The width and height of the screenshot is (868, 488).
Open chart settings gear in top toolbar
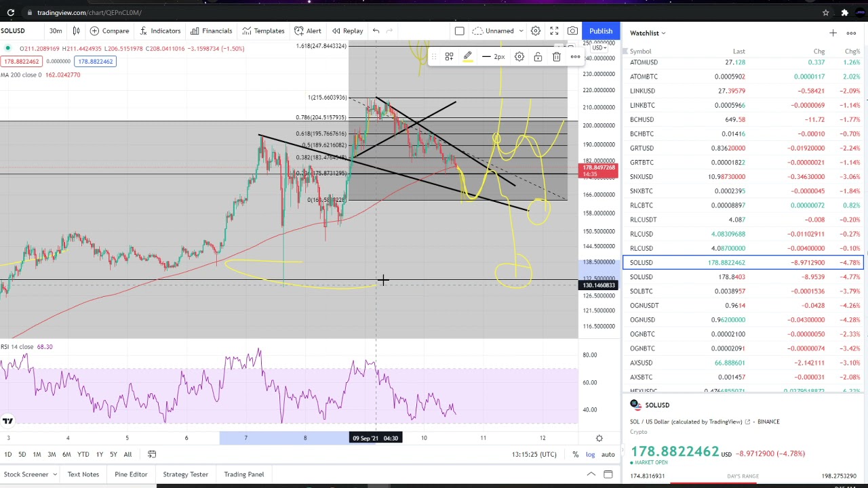pyautogui.click(x=536, y=30)
